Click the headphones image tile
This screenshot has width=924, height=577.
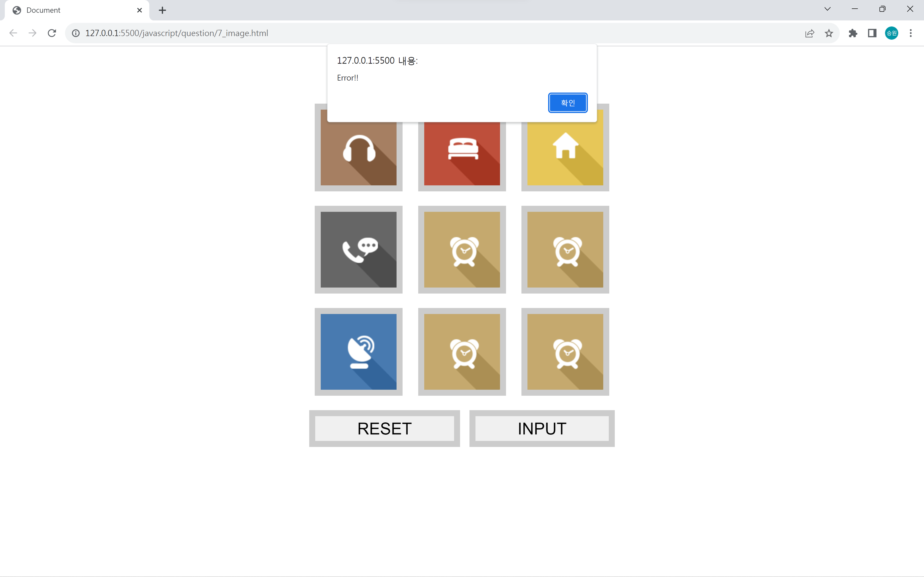[x=358, y=153]
